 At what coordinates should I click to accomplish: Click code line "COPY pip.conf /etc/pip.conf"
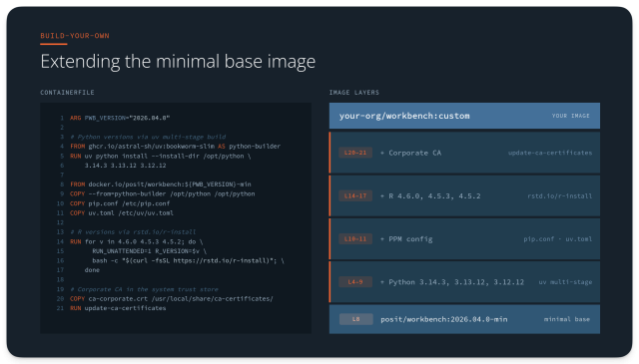coord(120,203)
